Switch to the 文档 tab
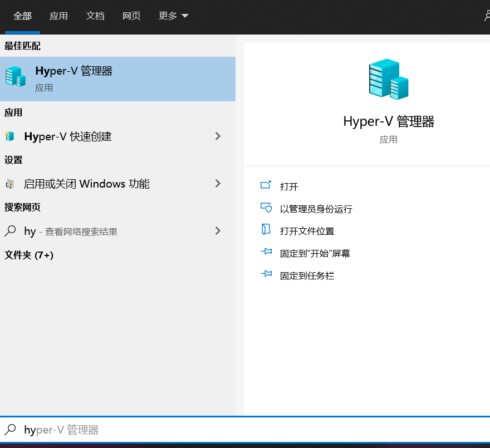Viewport: 490px width, 448px height. point(95,16)
